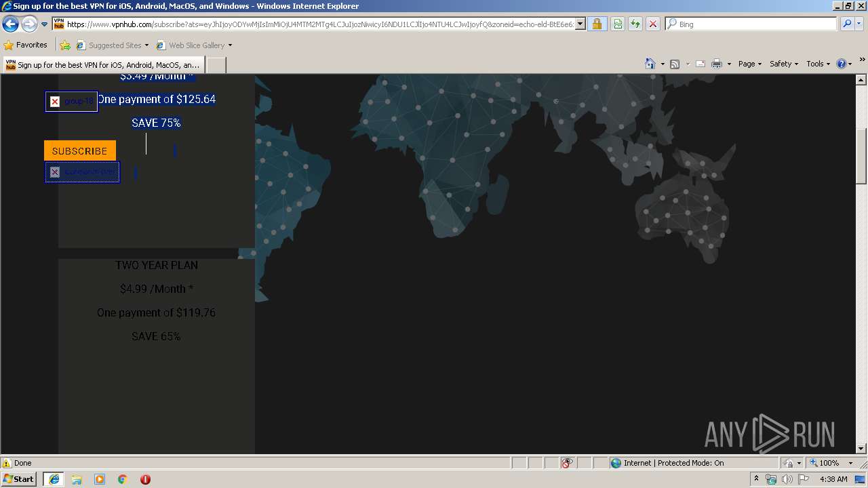Expand the command bar overflow chevron
This screenshot has height=488, width=868.
863,60
